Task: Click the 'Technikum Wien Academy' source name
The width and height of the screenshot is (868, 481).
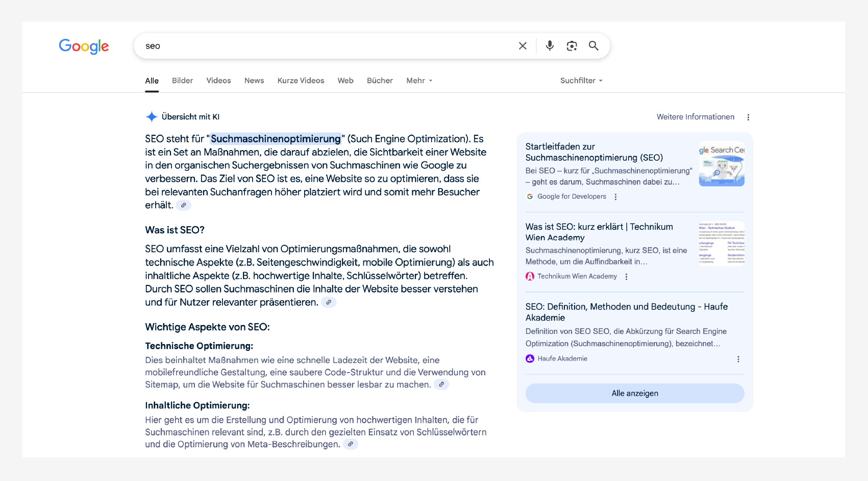Action: point(577,276)
